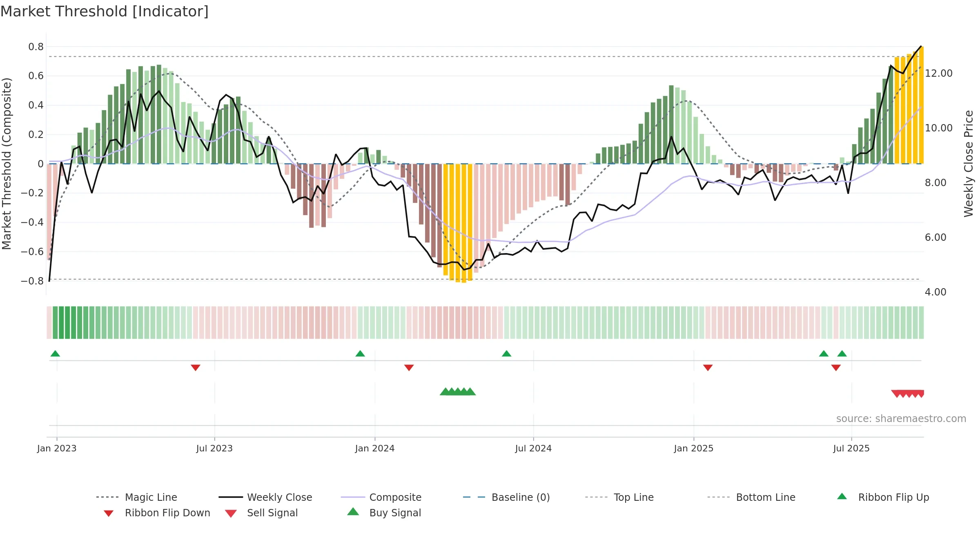Toggle the Ribbon Flip Down legend entry
Image resolution: width=980 pixels, height=551 pixels.
point(157,513)
